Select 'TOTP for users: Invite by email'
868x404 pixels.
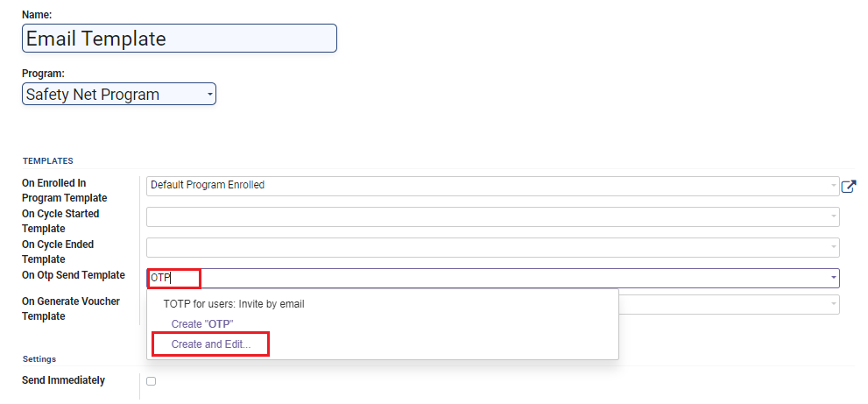[x=233, y=304]
